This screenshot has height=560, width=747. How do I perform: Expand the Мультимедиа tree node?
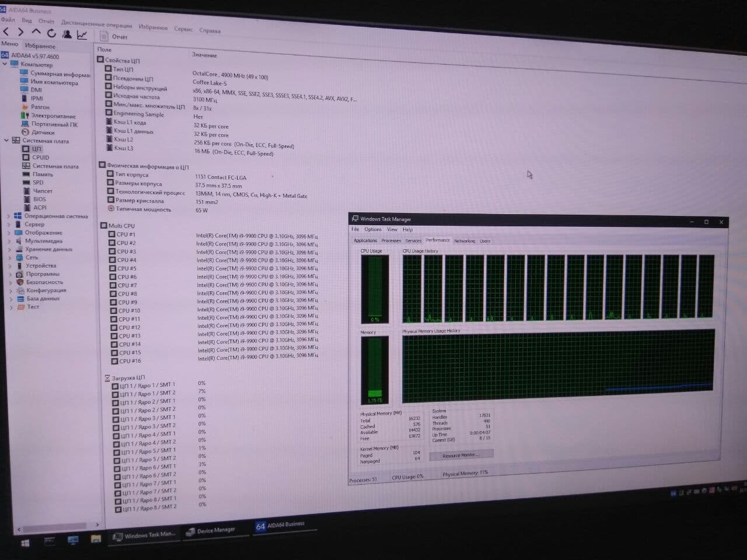point(9,240)
